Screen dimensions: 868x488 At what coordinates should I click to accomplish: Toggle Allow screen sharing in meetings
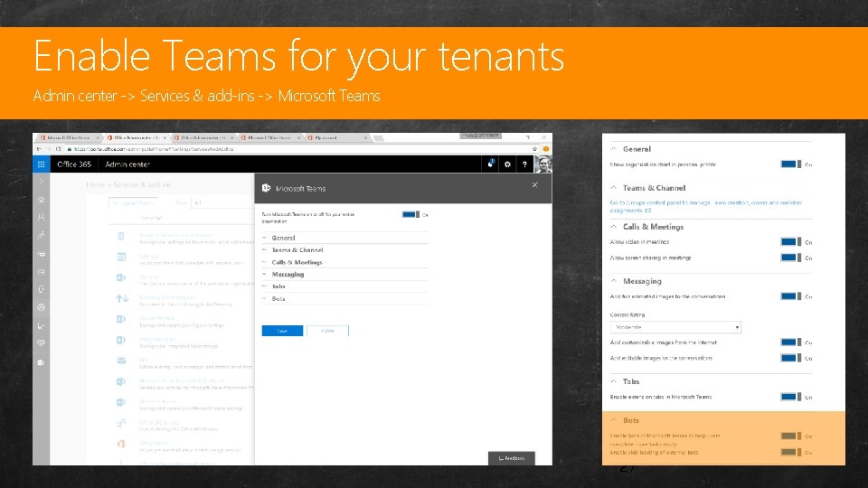pos(791,258)
